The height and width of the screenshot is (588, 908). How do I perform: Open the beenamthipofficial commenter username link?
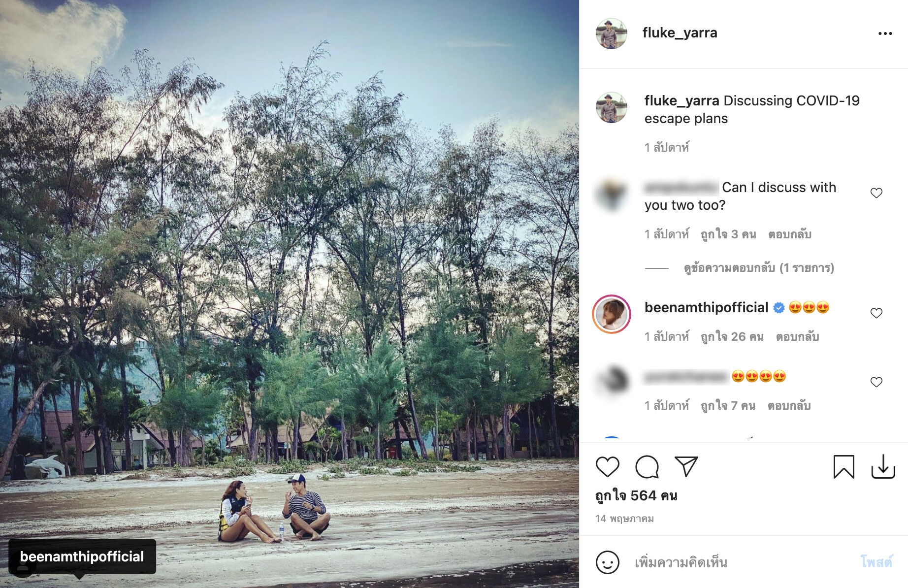coord(706,307)
